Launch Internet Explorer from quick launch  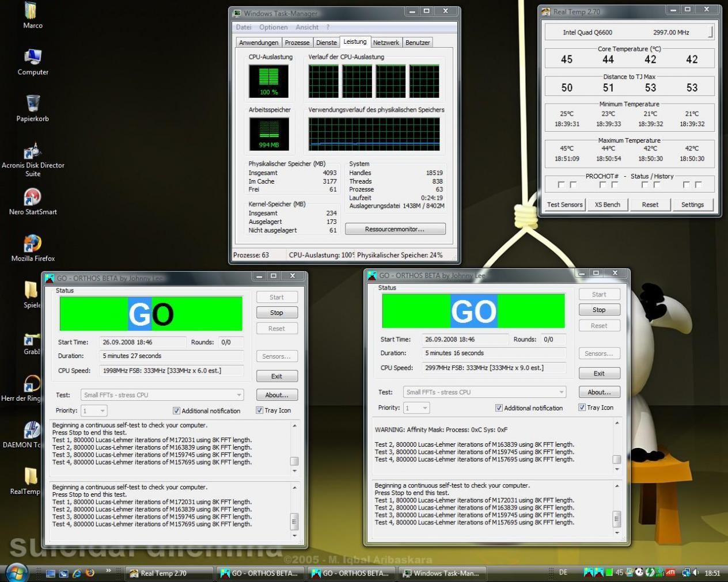[77, 573]
